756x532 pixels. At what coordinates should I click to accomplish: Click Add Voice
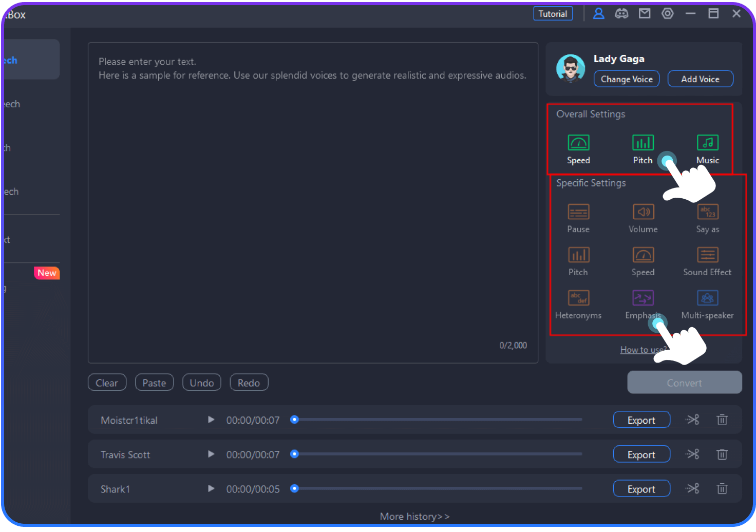701,79
